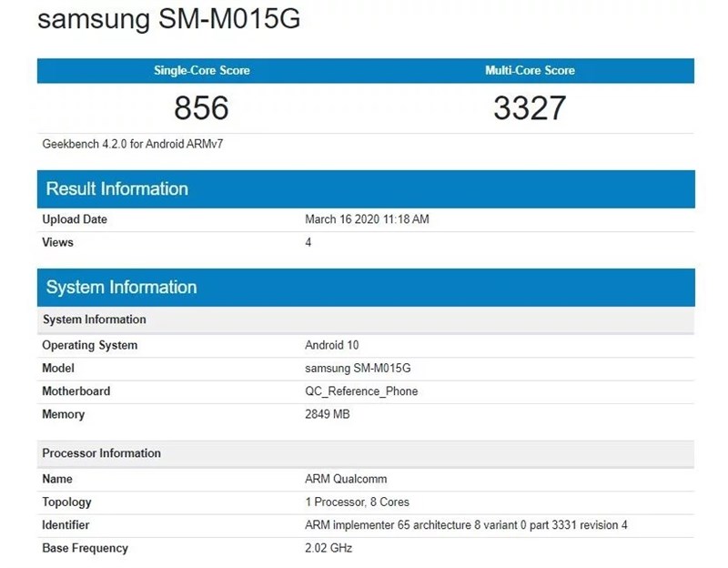Click the Motherboard QC_Reference_Phone entry

click(360, 390)
